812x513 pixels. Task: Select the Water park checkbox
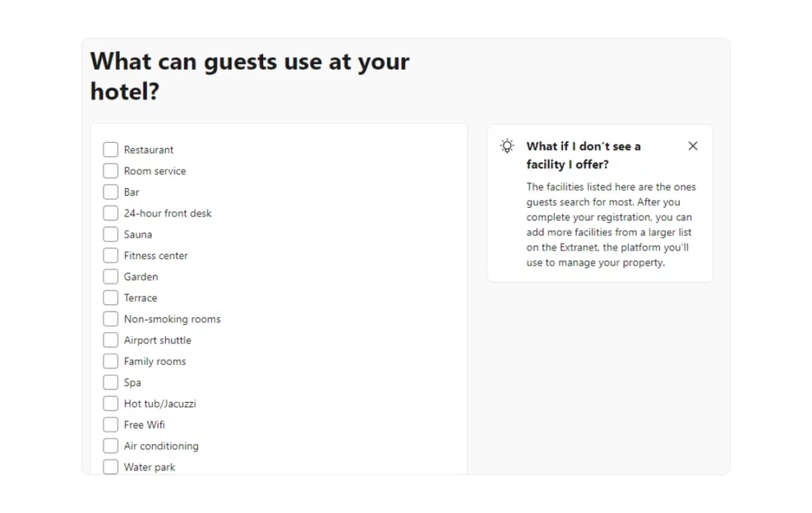click(111, 467)
